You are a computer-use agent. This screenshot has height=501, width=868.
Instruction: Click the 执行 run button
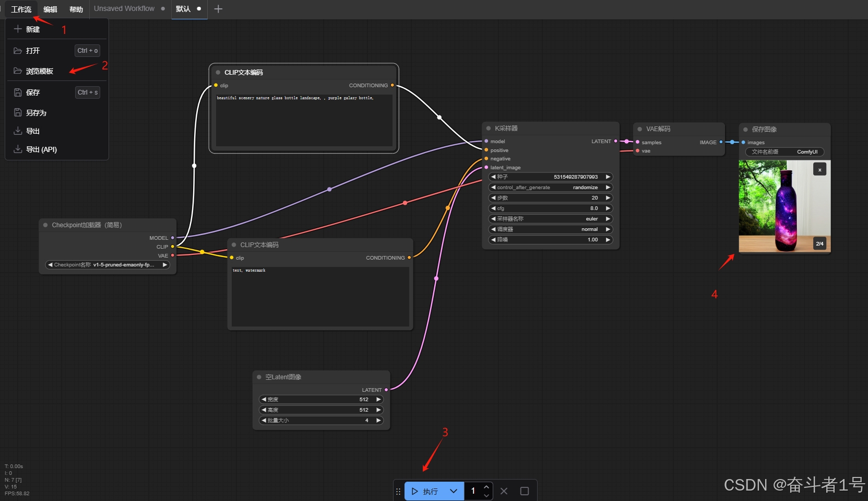424,491
